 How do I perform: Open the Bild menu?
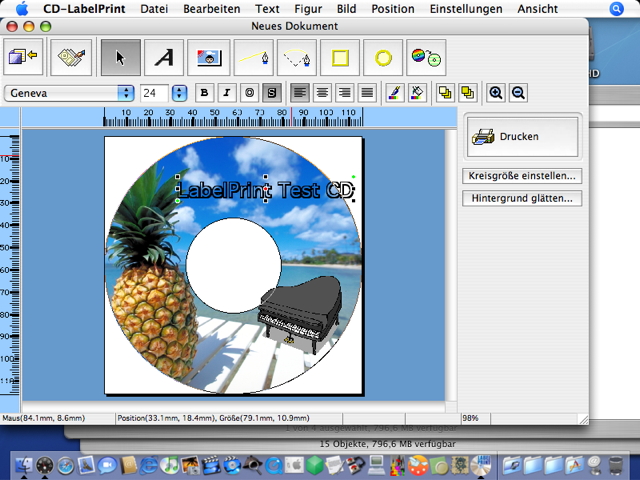click(x=347, y=9)
